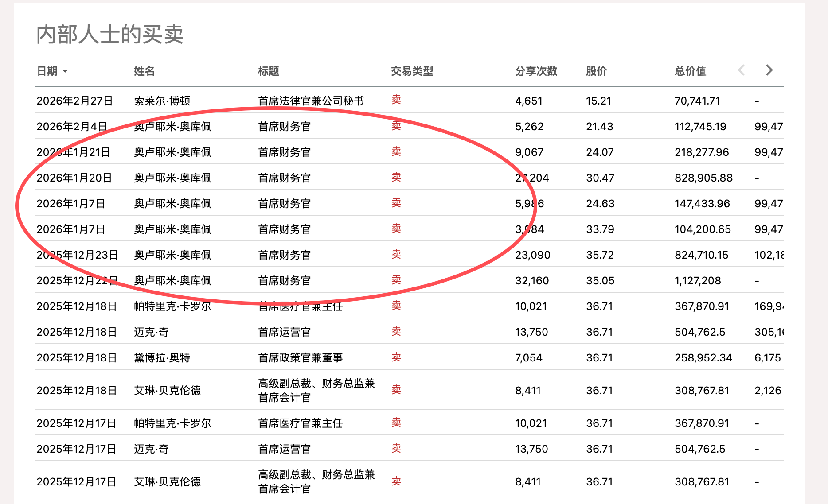Sort by 股价 column header
828x504 pixels.
(596, 71)
